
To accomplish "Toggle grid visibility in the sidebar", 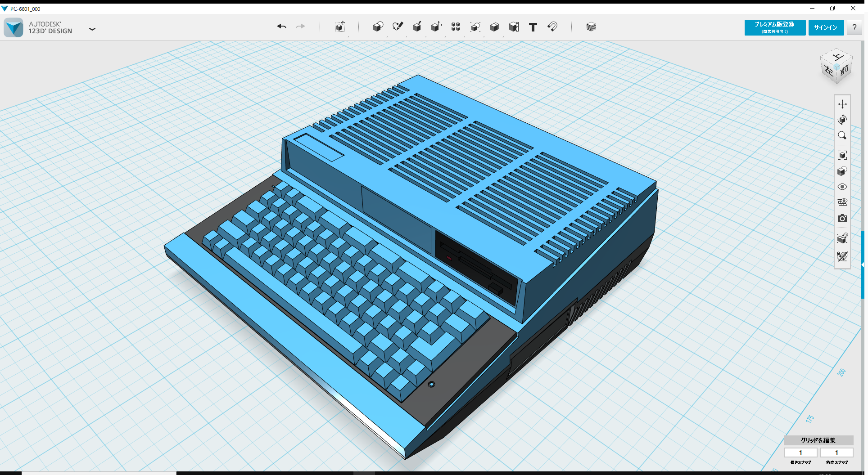I will click(843, 202).
